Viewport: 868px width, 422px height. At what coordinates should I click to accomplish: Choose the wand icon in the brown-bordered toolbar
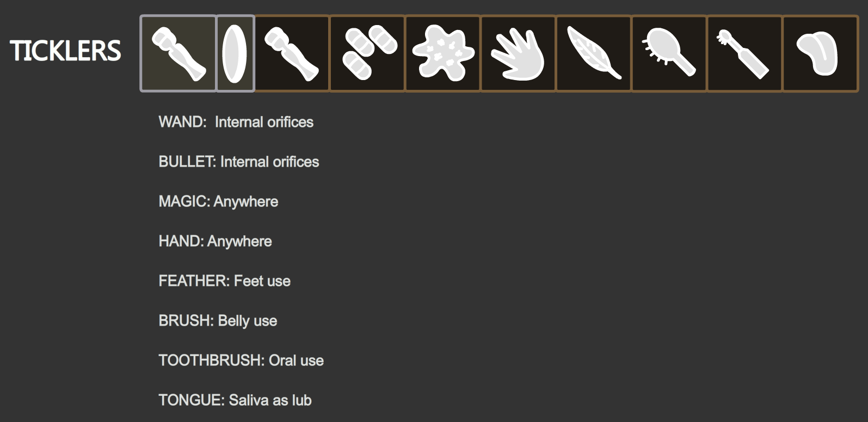click(292, 53)
